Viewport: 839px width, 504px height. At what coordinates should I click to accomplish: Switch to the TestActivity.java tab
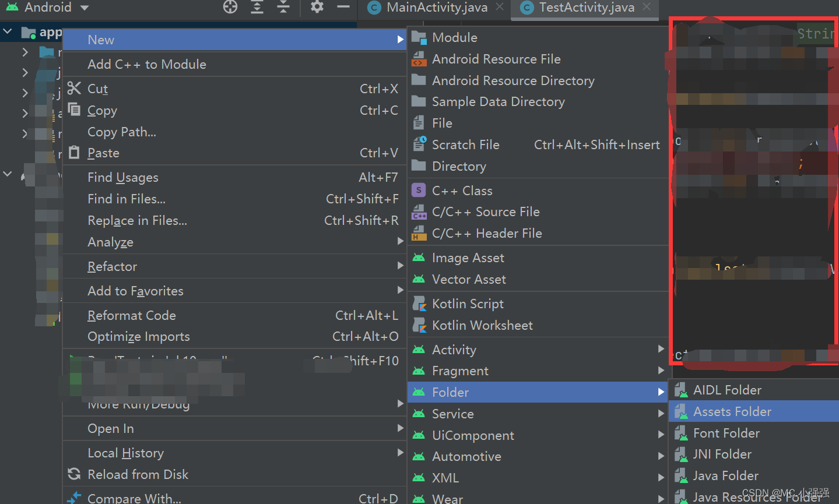(586, 8)
